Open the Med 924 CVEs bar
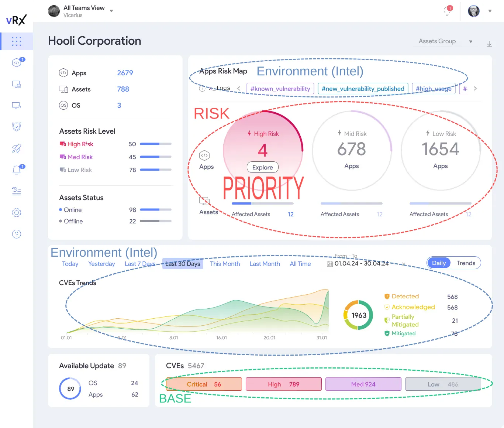504x428 pixels. pyautogui.click(x=363, y=384)
